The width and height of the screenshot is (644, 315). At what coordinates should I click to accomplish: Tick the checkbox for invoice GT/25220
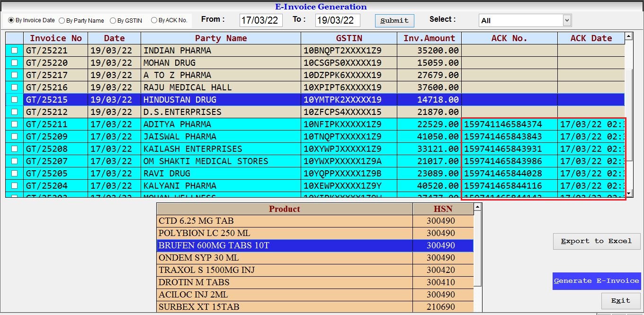click(15, 62)
